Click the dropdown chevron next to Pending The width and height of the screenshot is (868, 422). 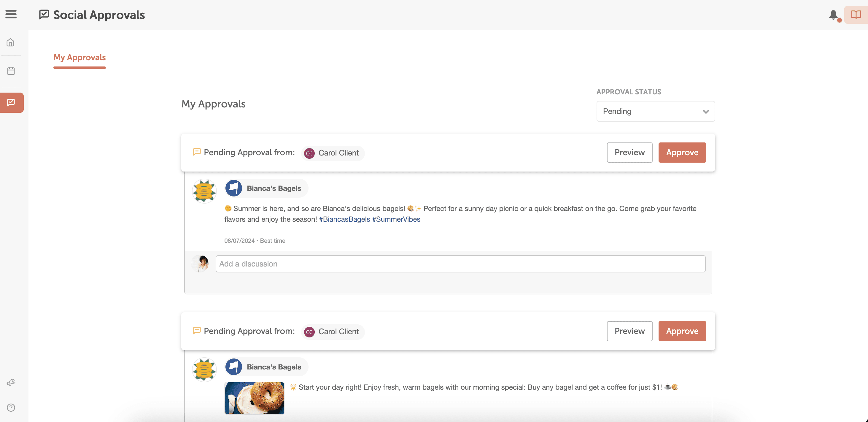[x=706, y=112]
